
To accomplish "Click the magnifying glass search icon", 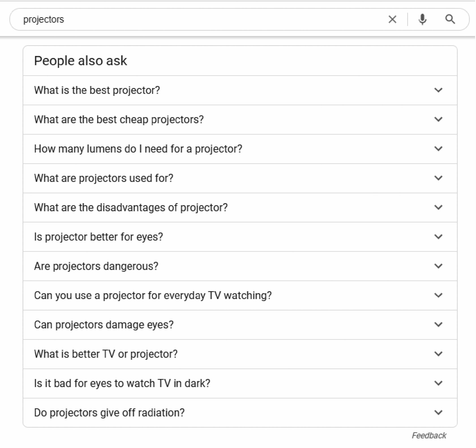I will 451,19.
